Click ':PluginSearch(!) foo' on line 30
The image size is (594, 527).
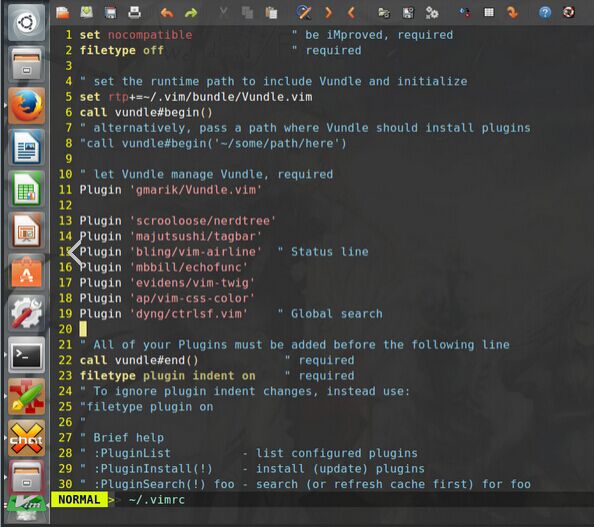(x=164, y=485)
